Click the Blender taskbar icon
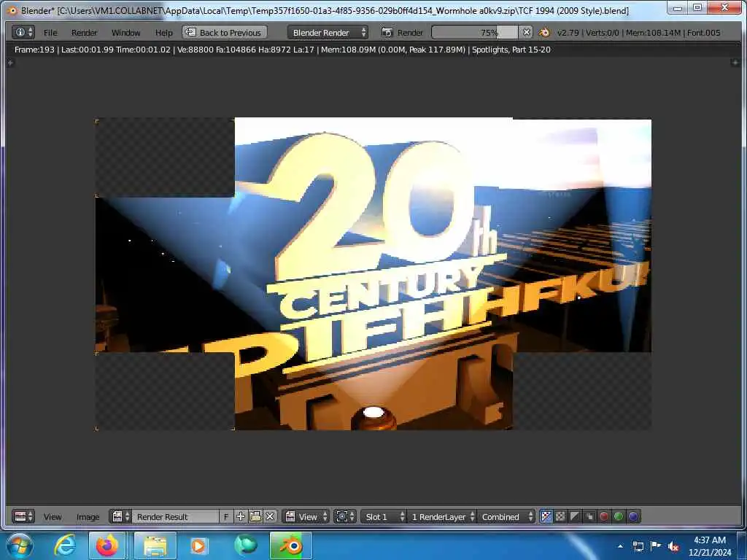 click(291, 545)
